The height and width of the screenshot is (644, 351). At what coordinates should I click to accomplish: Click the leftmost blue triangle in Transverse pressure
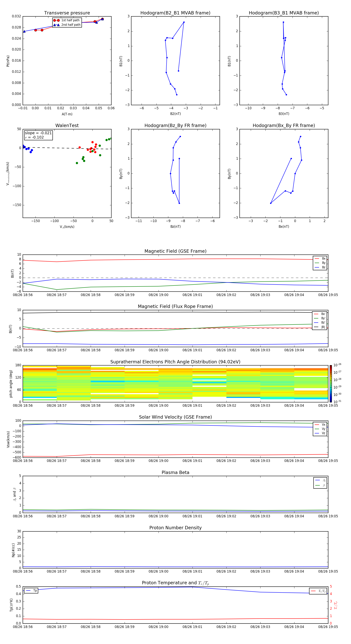pyautogui.click(x=24, y=31)
